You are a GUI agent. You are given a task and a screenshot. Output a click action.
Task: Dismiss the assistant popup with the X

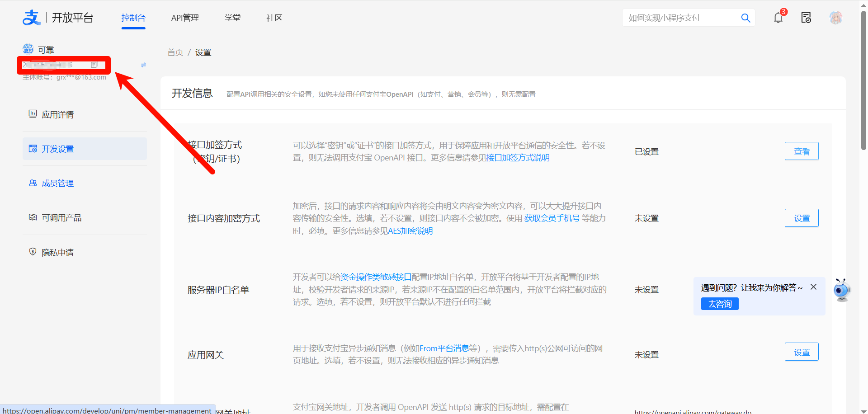click(x=814, y=287)
